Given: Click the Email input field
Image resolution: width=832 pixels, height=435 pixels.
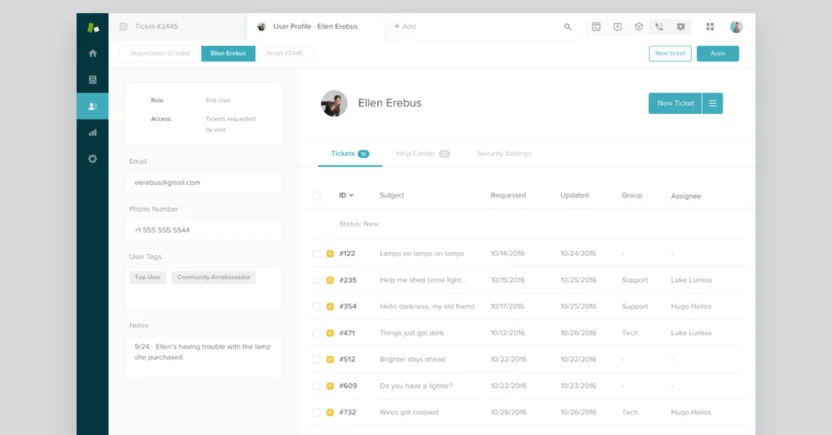Looking at the screenshot, I should (203, 183).
